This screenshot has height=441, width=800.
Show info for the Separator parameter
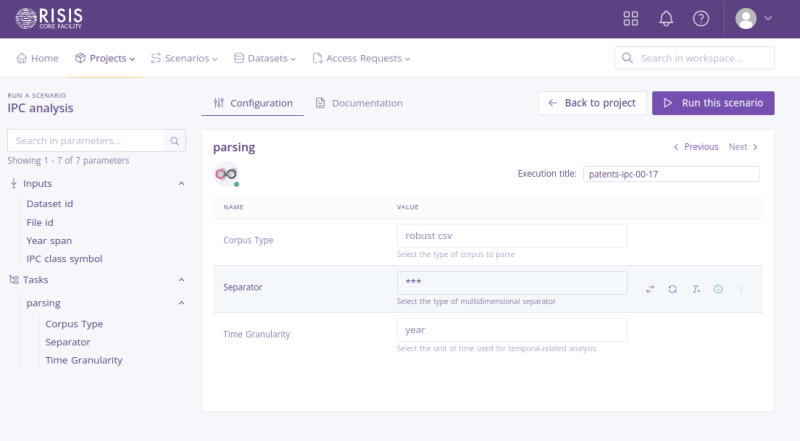click(718, 289)
